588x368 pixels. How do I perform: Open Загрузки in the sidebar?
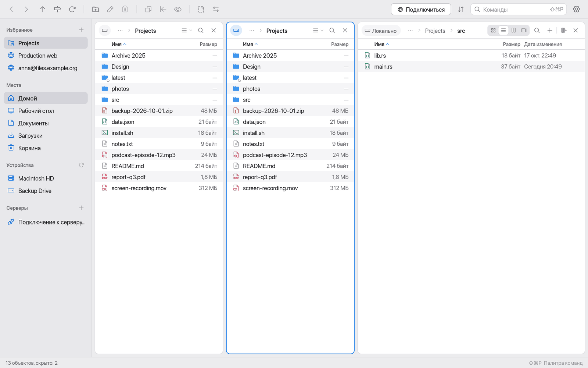click(46, 136)
